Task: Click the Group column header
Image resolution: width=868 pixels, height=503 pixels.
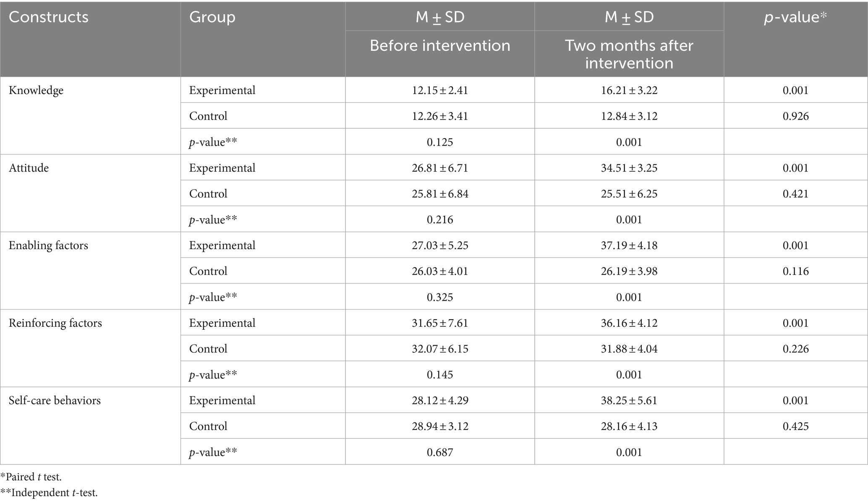Action: click(212, 17)
